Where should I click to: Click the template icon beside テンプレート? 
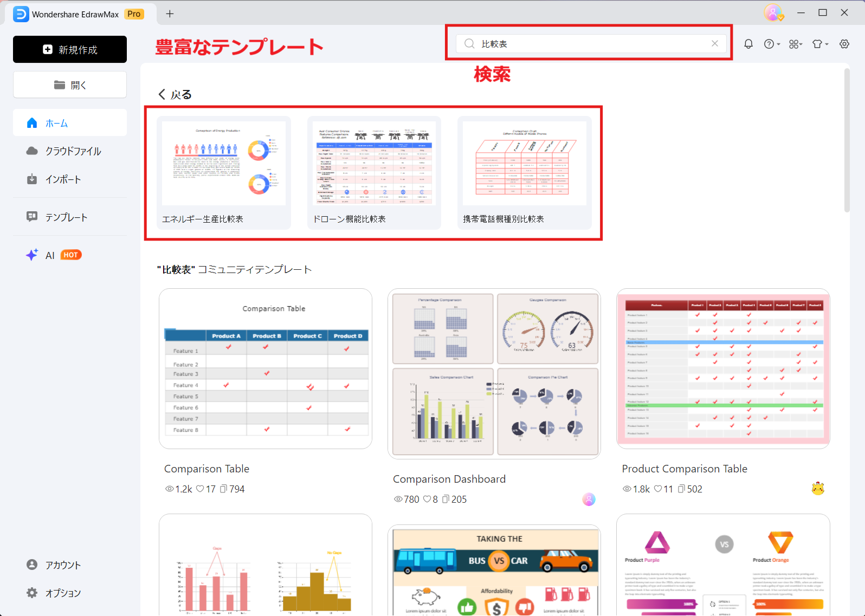click(32, 217)
